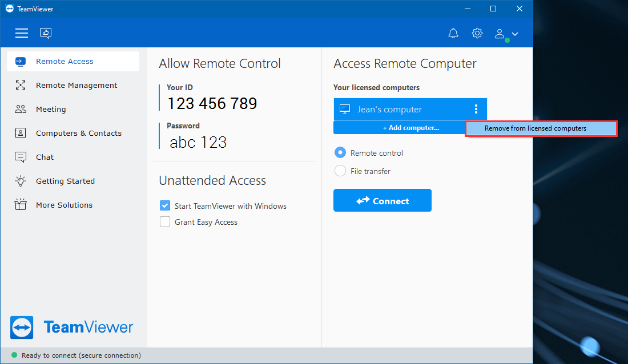Viewport: 628px width, 364px height.
Task: Click the Your licensed computers label
Action: (376, 87)
